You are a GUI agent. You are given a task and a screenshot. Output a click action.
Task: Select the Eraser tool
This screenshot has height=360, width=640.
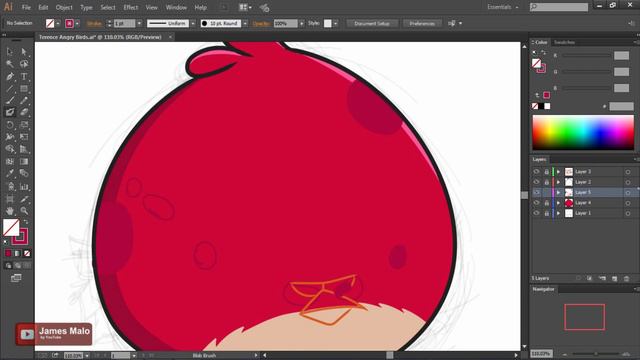coord(24,112)
